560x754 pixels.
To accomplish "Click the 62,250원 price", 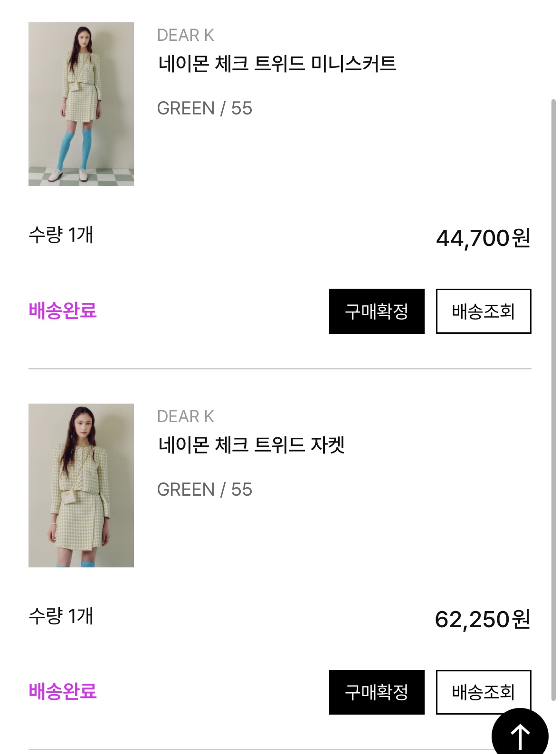I will coord(483,619).
